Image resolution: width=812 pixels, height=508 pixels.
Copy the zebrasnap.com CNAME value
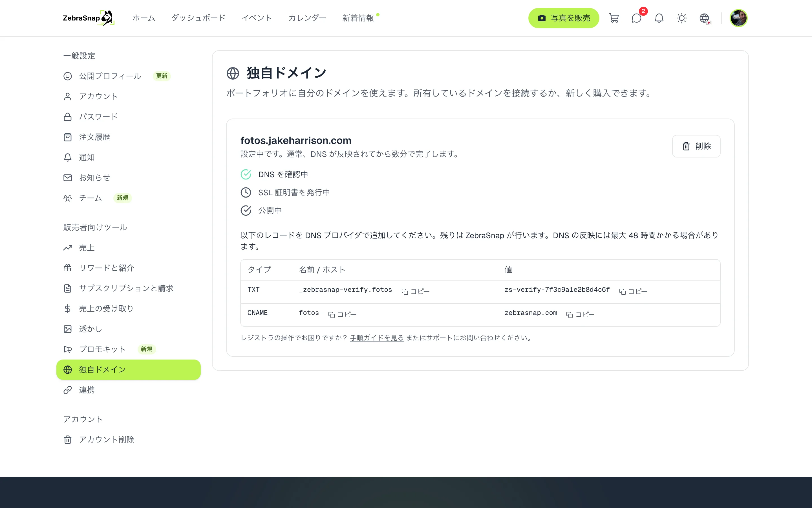point(580,314)
